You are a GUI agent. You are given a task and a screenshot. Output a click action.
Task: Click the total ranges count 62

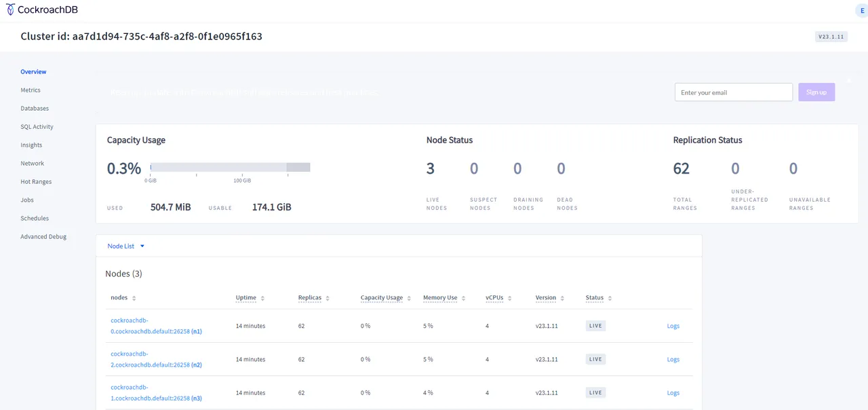click(x=681, y=168)
